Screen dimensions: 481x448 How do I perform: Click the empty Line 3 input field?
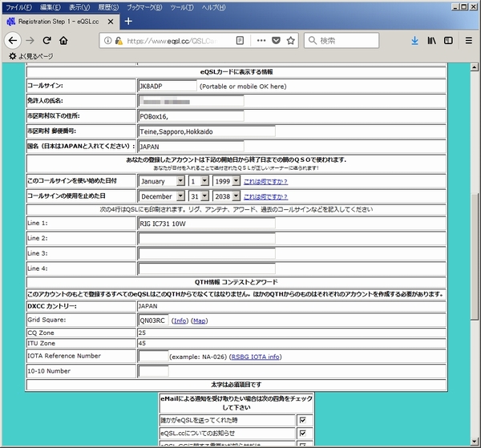click(x=207, y=253)
